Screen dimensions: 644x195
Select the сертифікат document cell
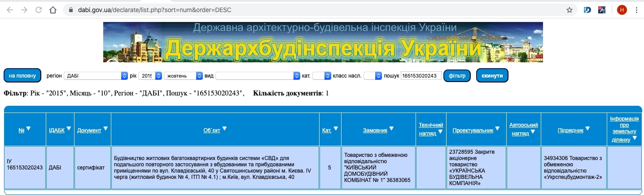point(92,168)
